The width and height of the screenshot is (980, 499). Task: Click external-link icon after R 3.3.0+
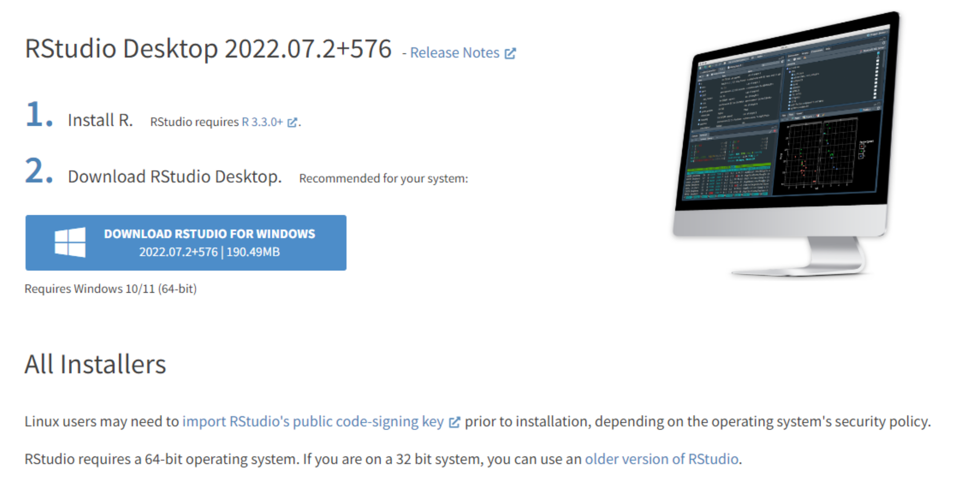coord(292,122)
